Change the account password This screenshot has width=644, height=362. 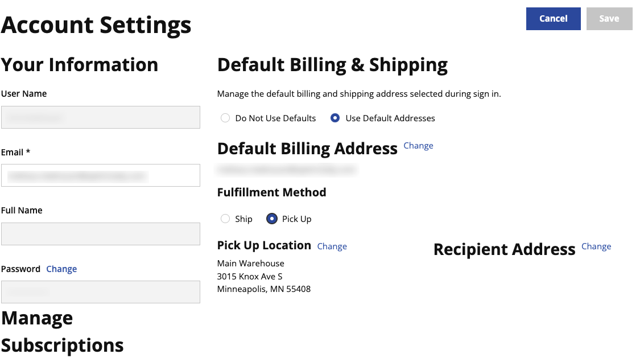(x=61, y=269)
